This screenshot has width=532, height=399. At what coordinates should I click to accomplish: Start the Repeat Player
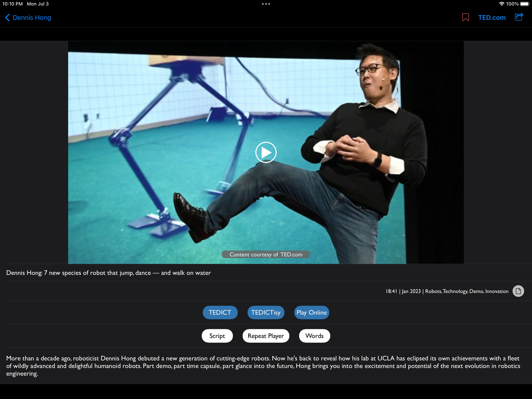tap(266, 336)
